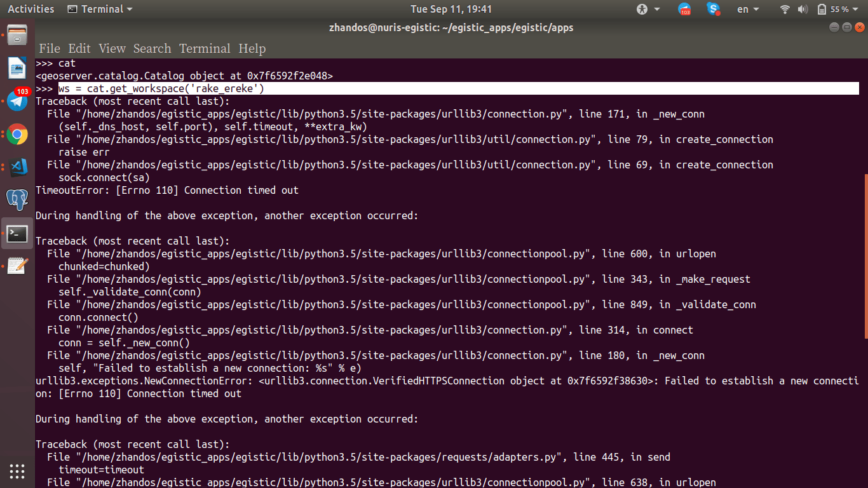This screenshot has height=488, width=868.
Task: Click the requests/adapters.py line 445 entry
Action: click(358, 457)
